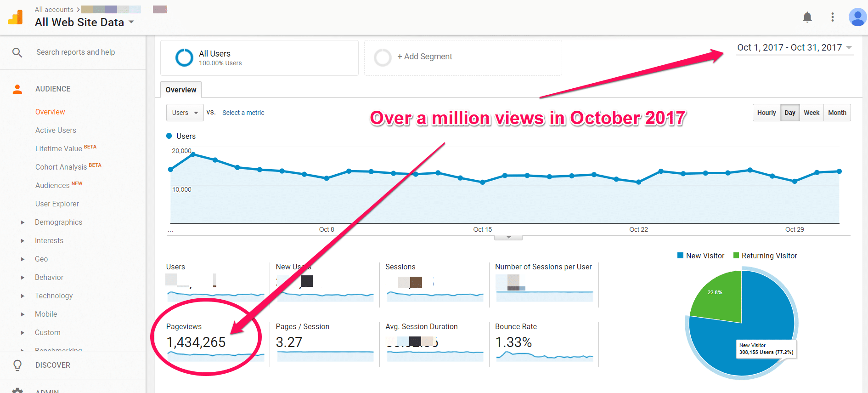Click the Oct 22 axis label on chart
The height and width of the screenshot is (393, 868).
638,229
